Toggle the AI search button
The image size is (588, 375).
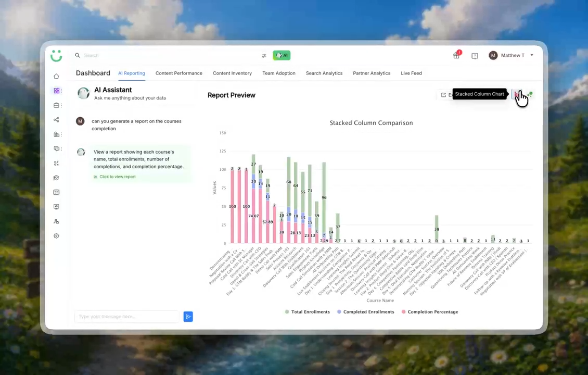tap(282, 55)
